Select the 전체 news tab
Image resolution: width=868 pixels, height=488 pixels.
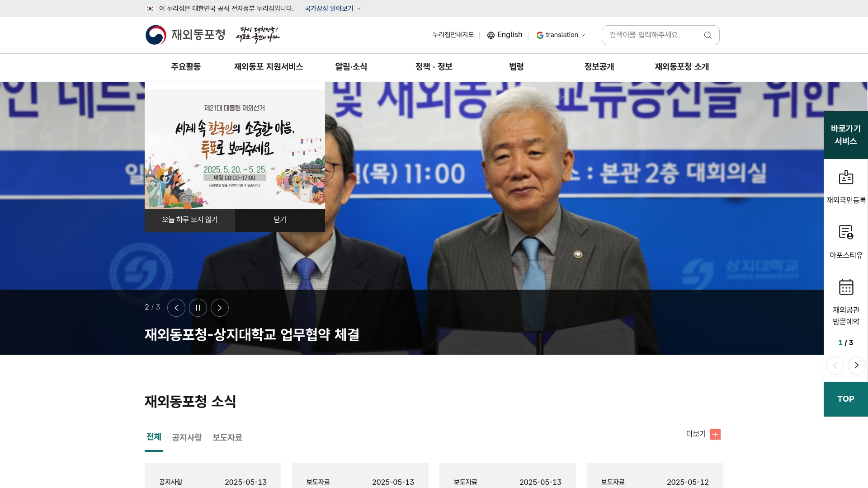[154, 437]
